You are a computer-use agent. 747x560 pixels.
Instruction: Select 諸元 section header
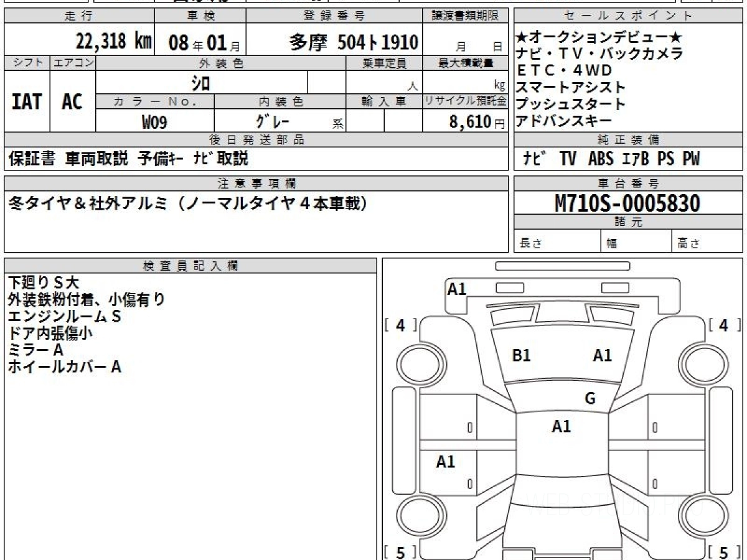[629, 222]
